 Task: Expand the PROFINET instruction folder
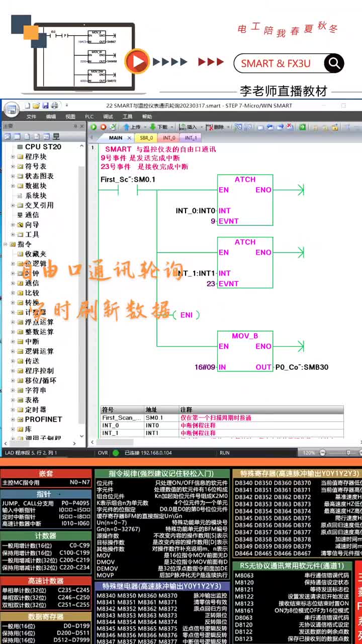point(13,420)
